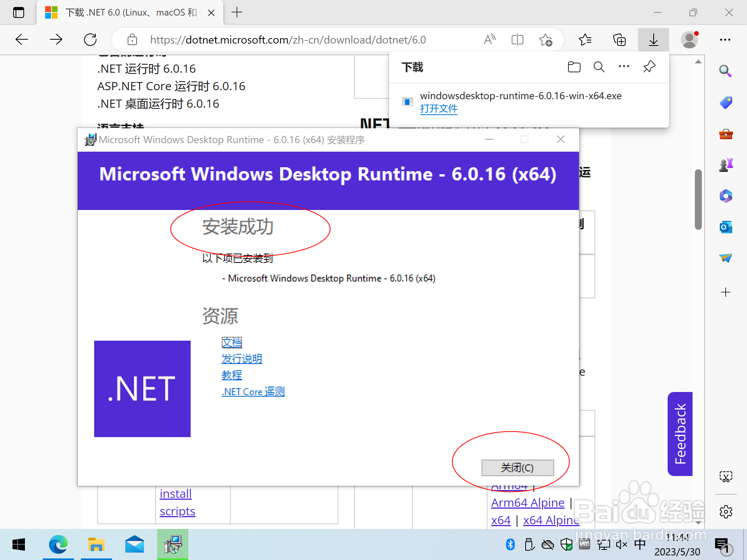Click the x64 download link
747x560 pixels.
[501, 520]
